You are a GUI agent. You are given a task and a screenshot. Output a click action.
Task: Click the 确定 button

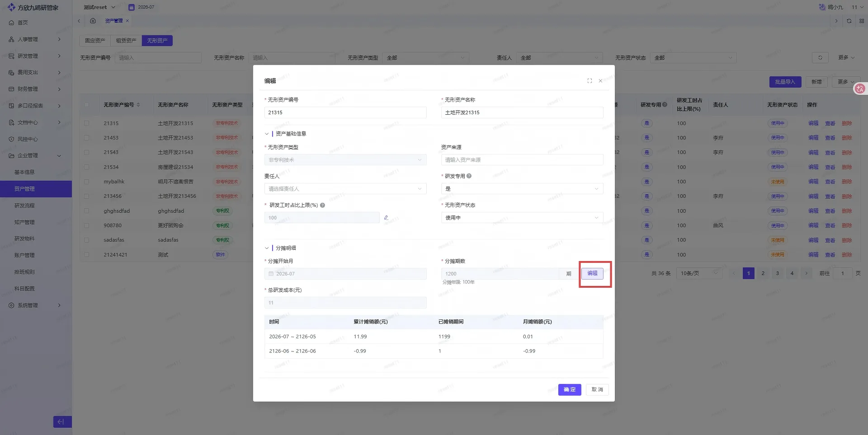tap(570, 389)
